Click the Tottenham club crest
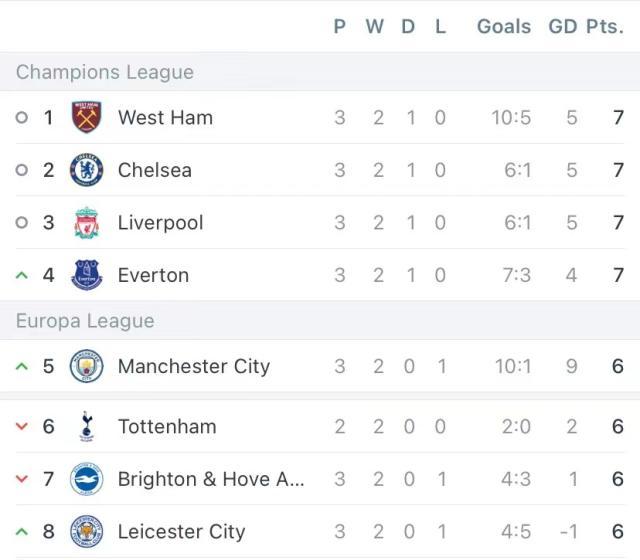The height and width of the screenshot is (560, 640). click(87, 427)
